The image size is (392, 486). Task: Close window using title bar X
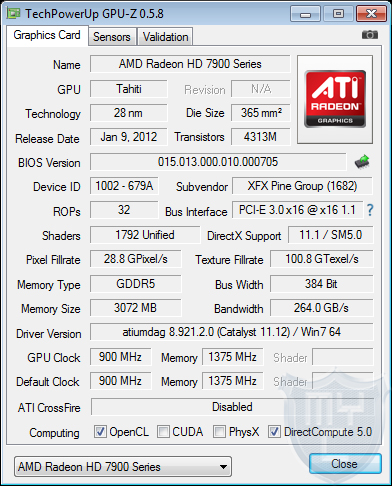[x=371, y=14]
